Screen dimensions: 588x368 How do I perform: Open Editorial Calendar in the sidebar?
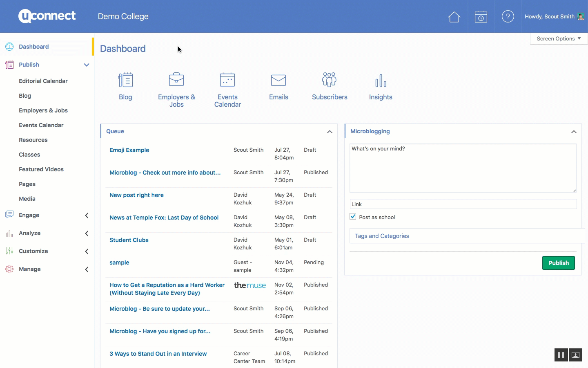click(x=43, y=81)
